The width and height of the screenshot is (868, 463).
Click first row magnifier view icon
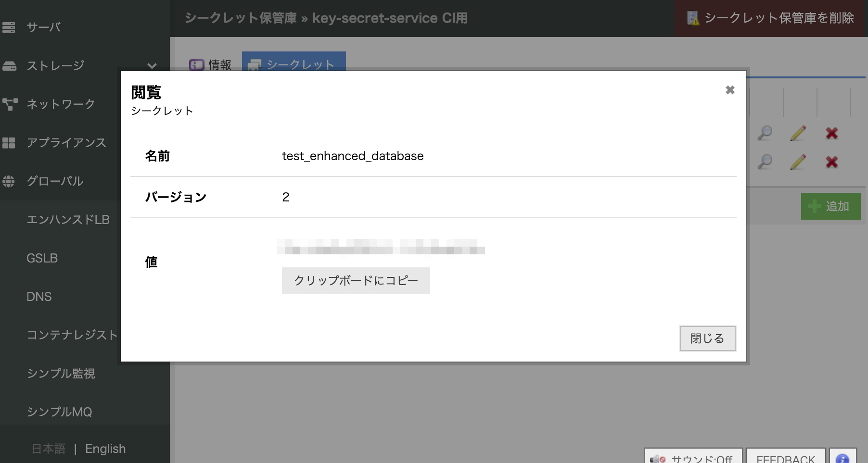(x=765, y=133)
